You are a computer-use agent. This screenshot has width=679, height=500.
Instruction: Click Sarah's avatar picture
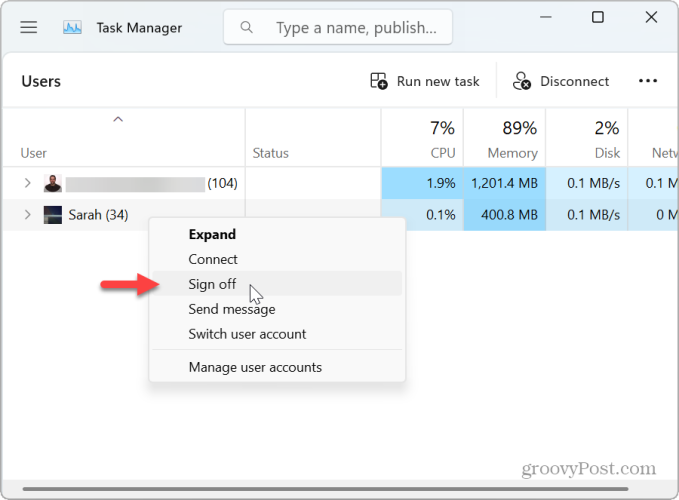53,215
